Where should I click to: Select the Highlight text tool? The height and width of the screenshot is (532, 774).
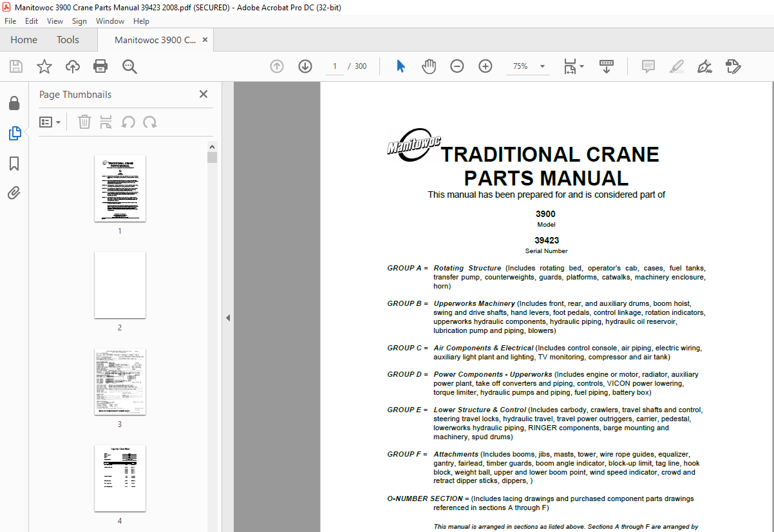coord(676,66)
